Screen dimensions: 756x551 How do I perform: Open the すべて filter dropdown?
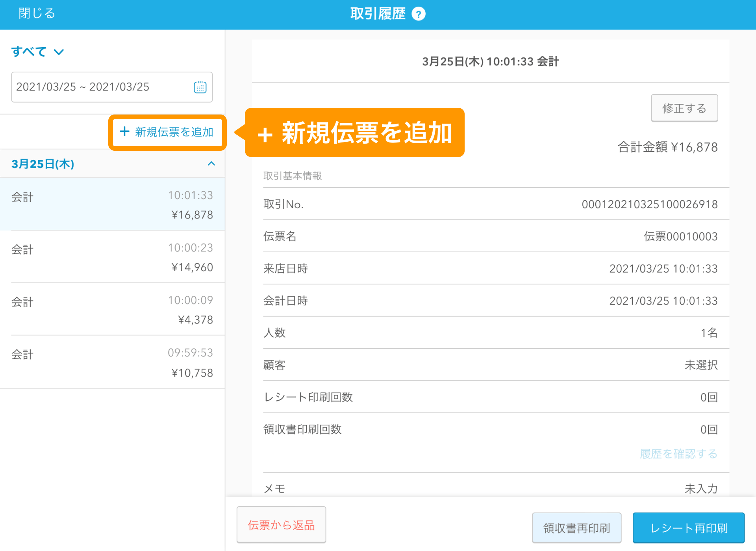pyautogui.click(x=37, y=51)
